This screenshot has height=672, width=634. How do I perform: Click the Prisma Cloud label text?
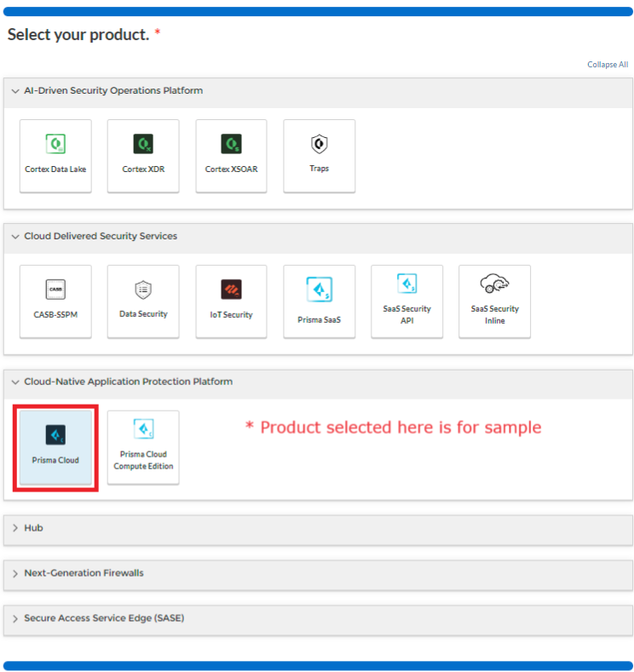55,460
